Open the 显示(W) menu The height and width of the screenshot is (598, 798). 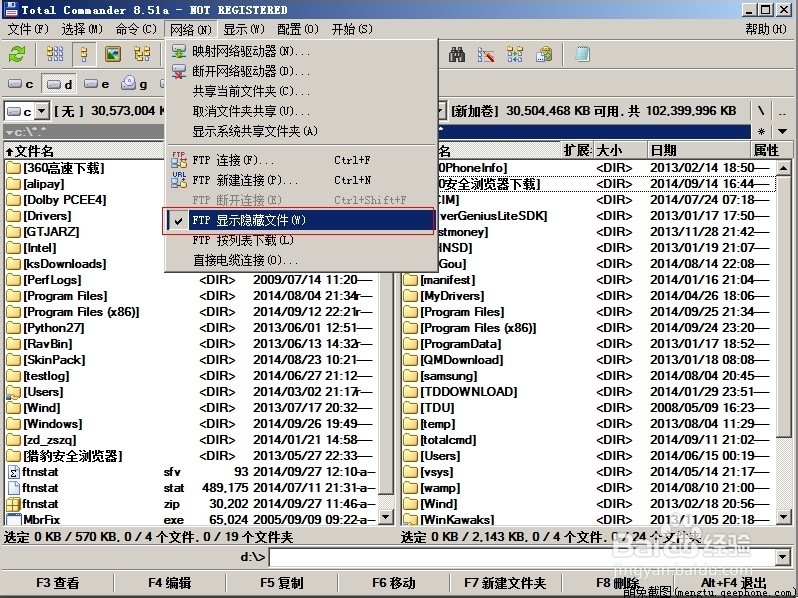[244, 29]
